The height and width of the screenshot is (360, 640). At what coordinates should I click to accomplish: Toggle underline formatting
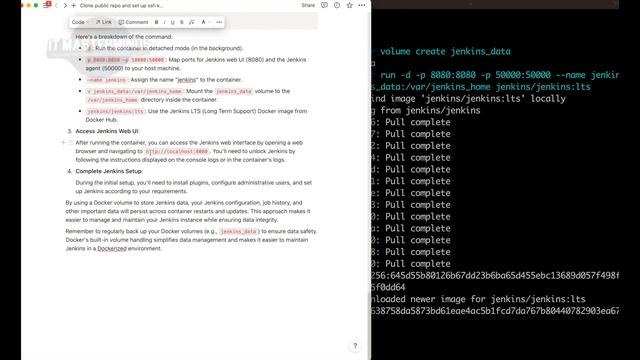point(173,22)
